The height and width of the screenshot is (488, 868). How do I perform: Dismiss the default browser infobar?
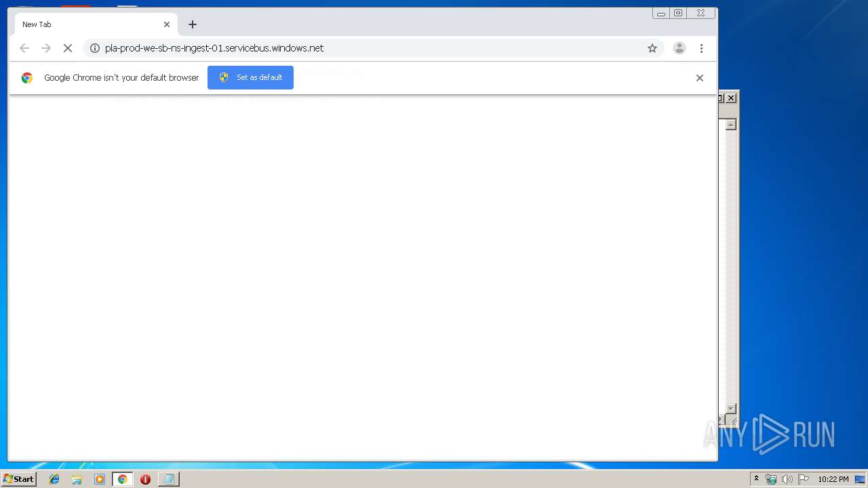pos(700,78)
